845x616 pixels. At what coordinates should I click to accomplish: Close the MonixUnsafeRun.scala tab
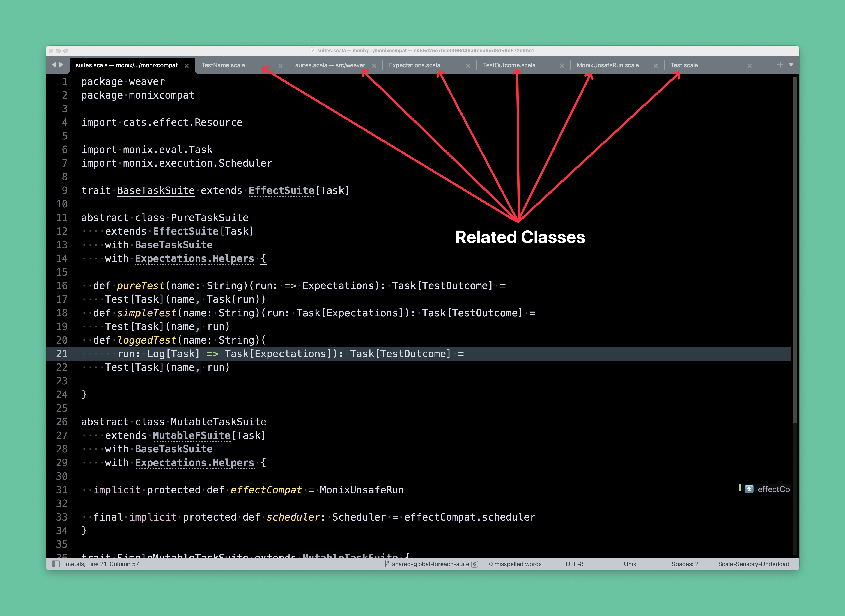tap(656, 66)
